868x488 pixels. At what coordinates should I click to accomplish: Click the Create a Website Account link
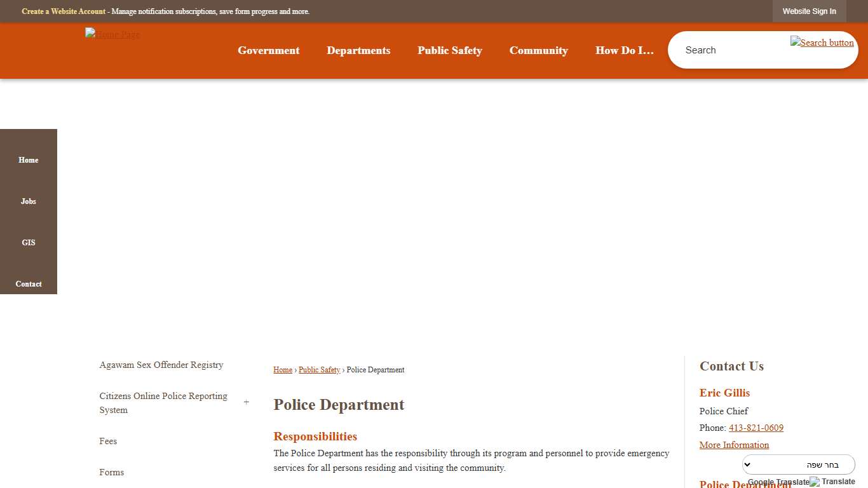(63, 11)
